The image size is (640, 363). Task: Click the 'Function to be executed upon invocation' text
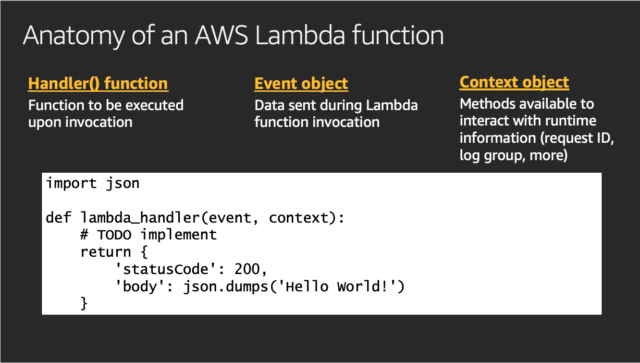(x=106, y=114)
